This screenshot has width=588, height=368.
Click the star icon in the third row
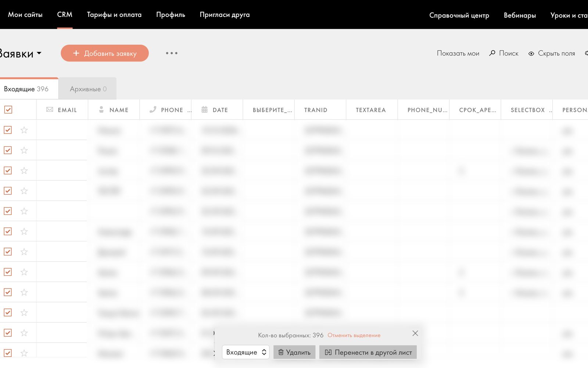click(x=24, y=170)
